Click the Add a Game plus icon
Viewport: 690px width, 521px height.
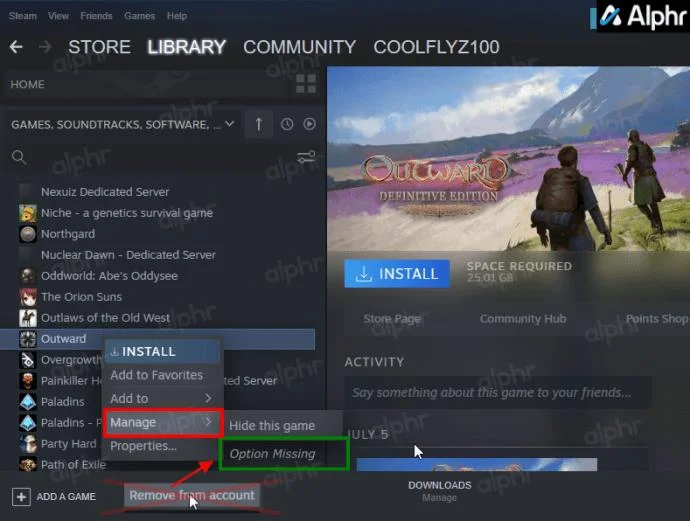pos(21,497)
